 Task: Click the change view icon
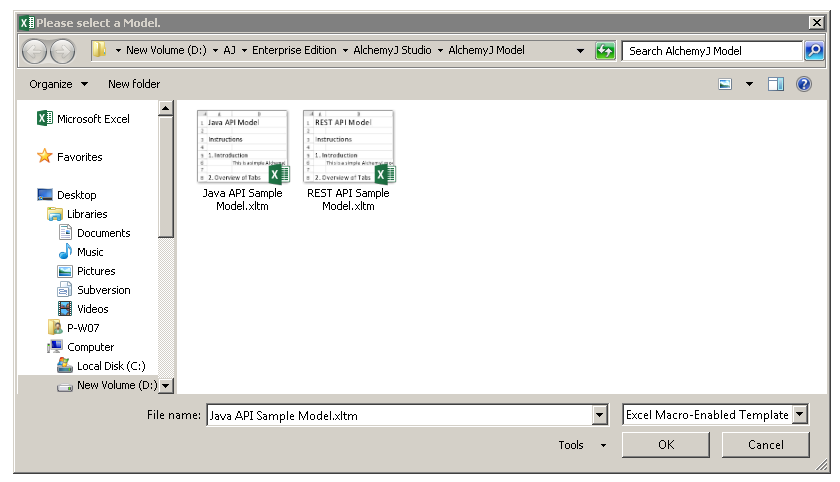pyautogui.click(x=726, y=84)
